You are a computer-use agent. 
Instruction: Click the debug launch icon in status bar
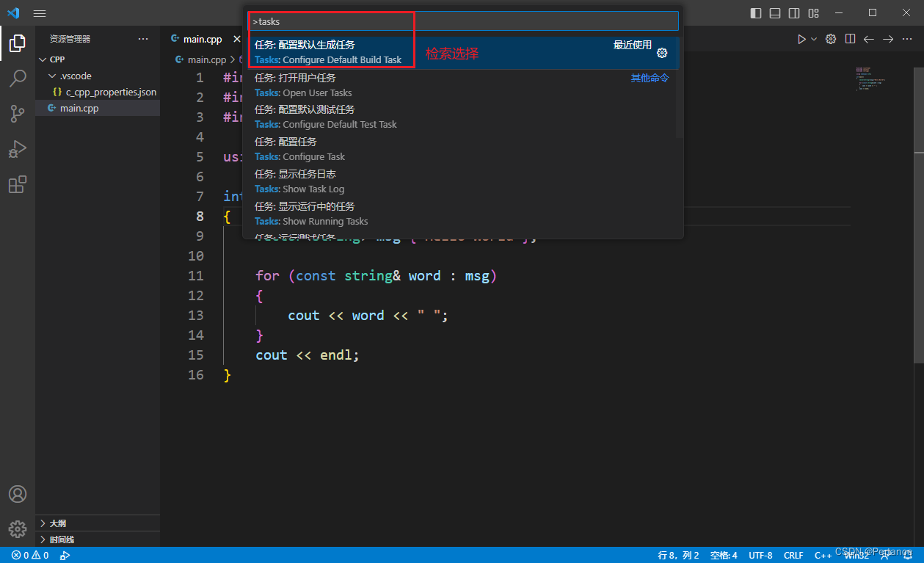click(x=65, y=555)
